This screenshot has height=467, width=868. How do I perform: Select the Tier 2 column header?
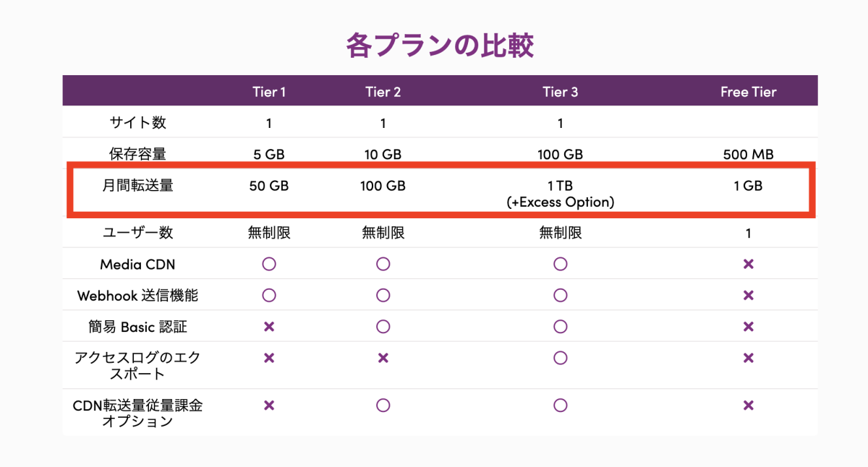point(383,92)
